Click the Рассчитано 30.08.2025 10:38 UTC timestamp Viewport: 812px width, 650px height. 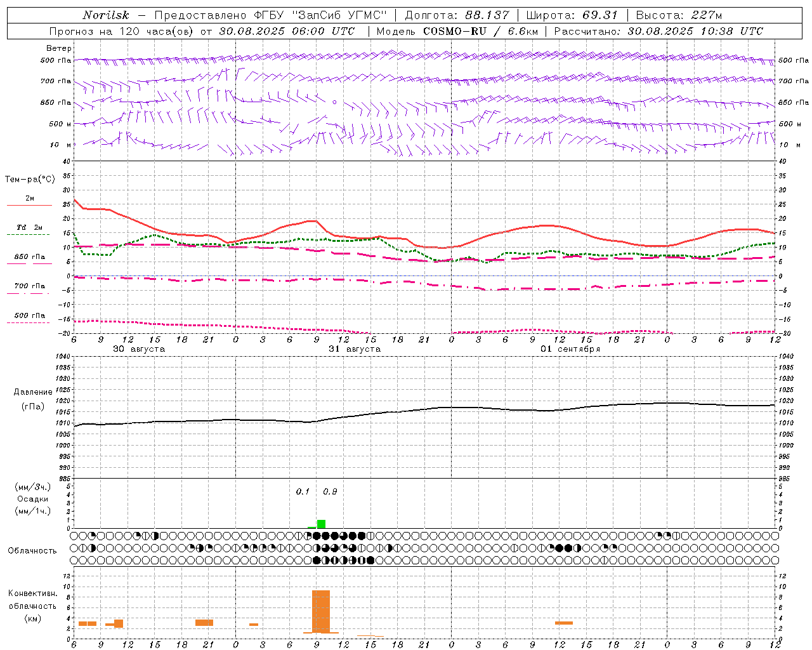click(658, 31)
